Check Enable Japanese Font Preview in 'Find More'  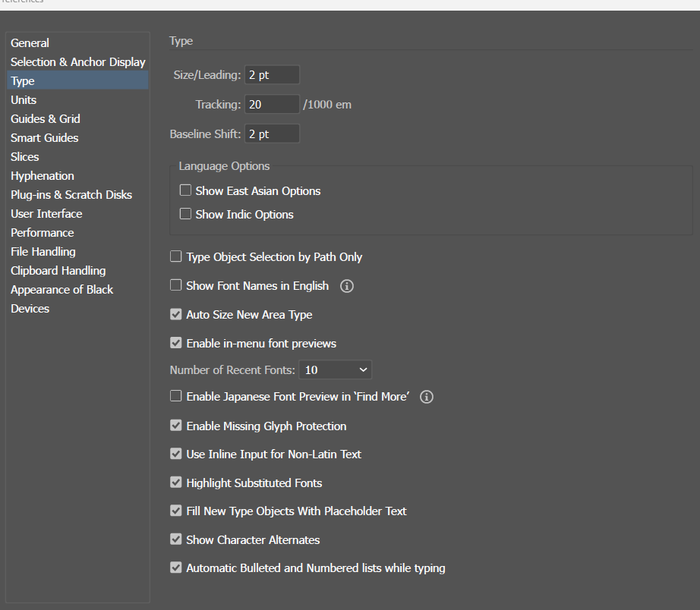[176, 396]
